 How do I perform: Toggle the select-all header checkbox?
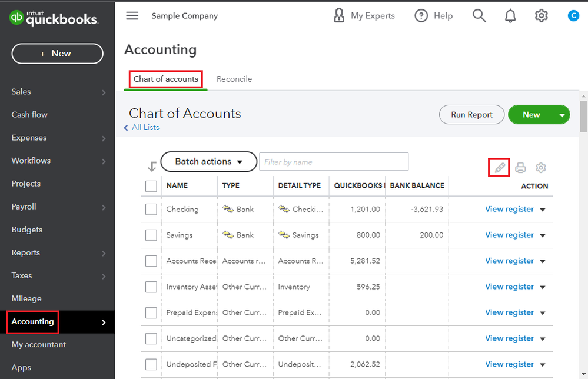(x=151, y=186)
